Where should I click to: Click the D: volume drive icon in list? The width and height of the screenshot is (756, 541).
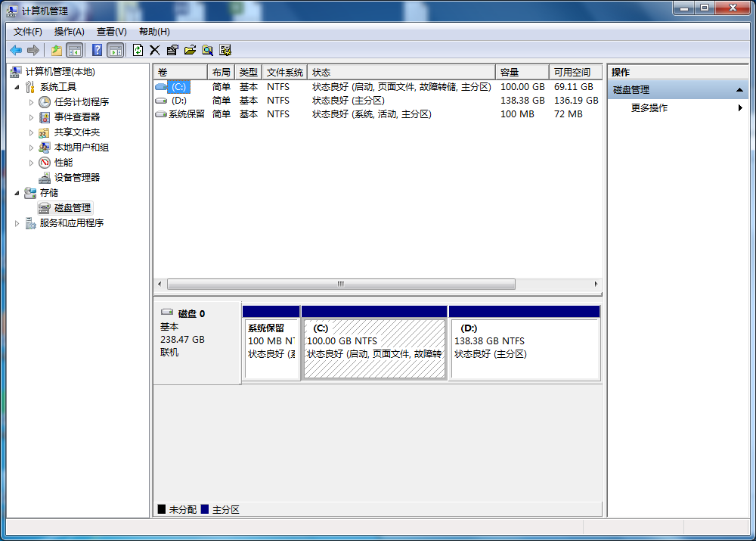[x=161, y=101]
